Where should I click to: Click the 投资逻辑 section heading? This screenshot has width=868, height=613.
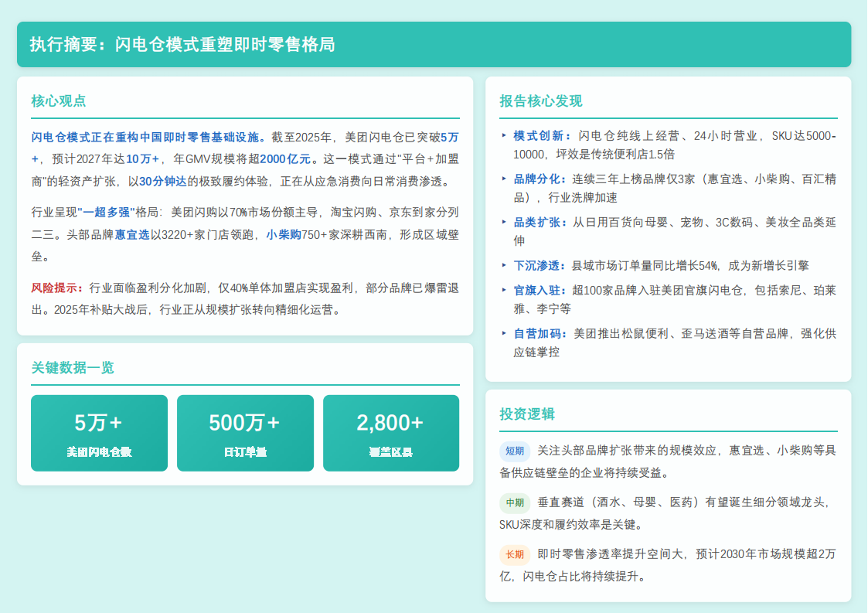point(527,414)
